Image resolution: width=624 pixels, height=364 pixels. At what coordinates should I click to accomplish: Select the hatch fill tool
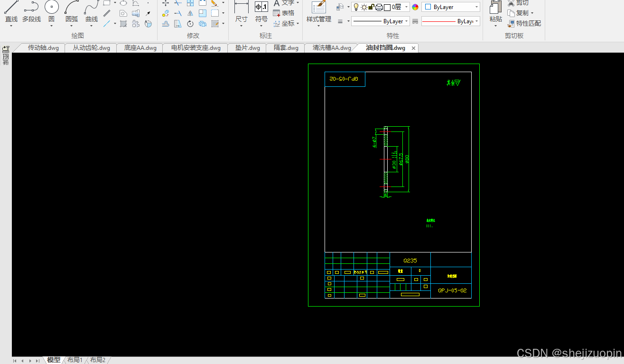(x=123, y=23)
